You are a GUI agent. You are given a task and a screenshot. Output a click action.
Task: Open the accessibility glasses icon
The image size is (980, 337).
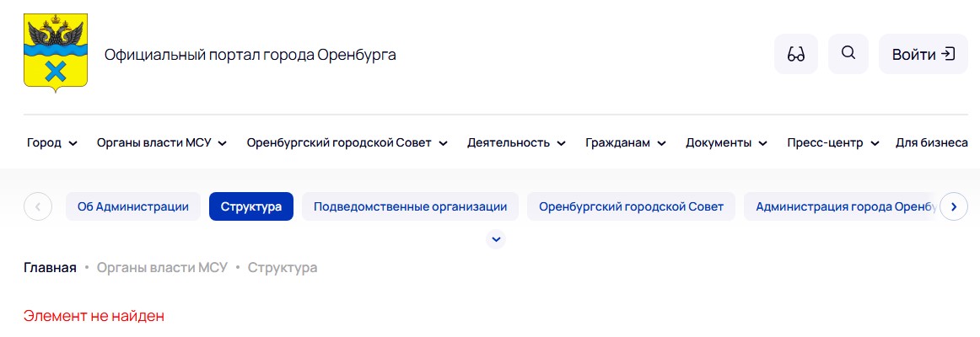[795, 55]
